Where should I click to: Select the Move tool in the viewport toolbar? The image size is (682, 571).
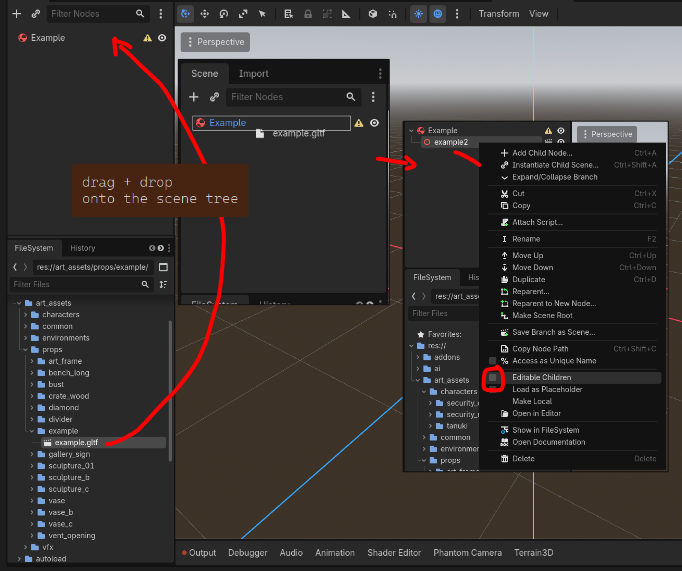[x=205, y=14]
